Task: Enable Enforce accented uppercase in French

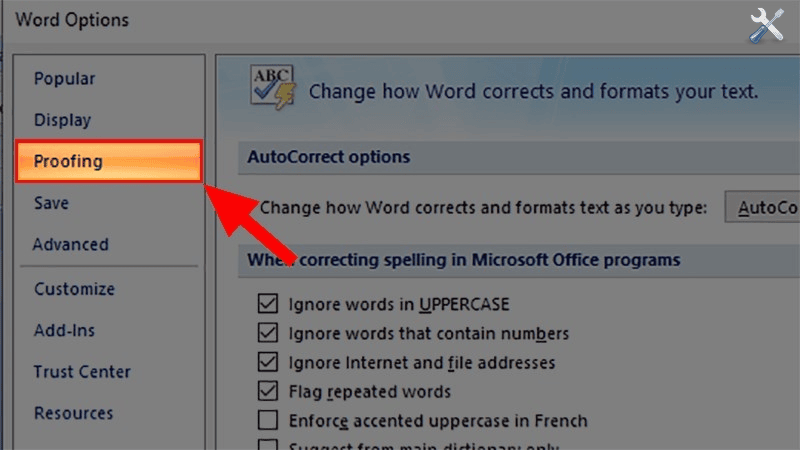Action: pyautogui.click(x=268, y=420)
